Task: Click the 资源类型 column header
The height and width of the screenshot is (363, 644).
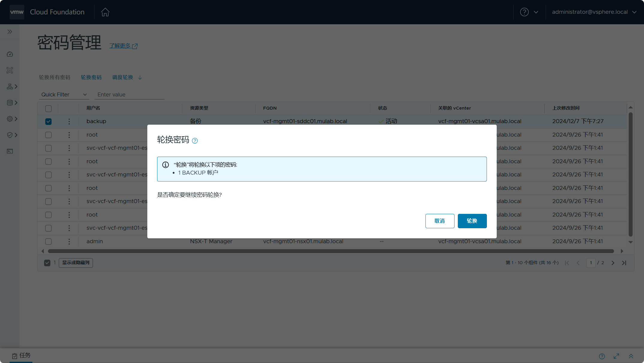Action: 199,108
